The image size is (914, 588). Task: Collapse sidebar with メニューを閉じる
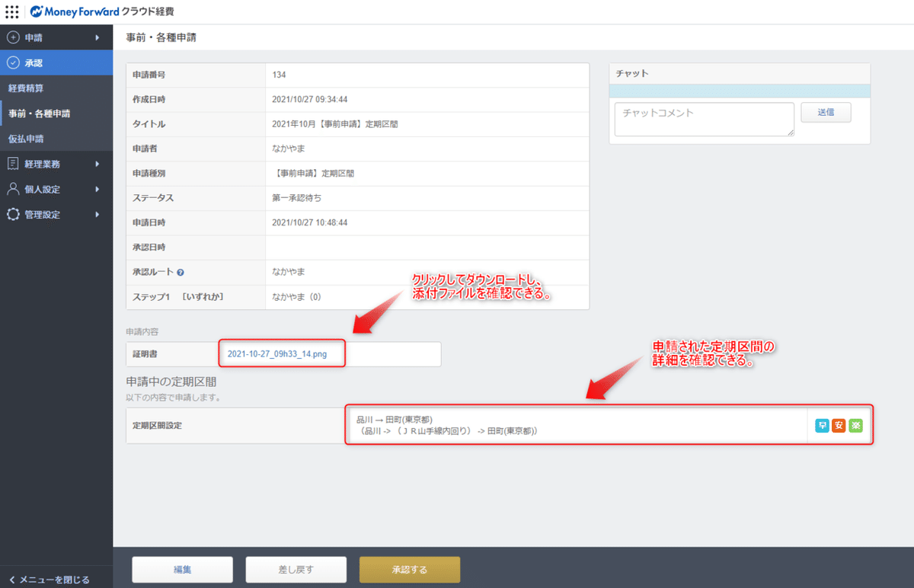[x=50, y=580]
